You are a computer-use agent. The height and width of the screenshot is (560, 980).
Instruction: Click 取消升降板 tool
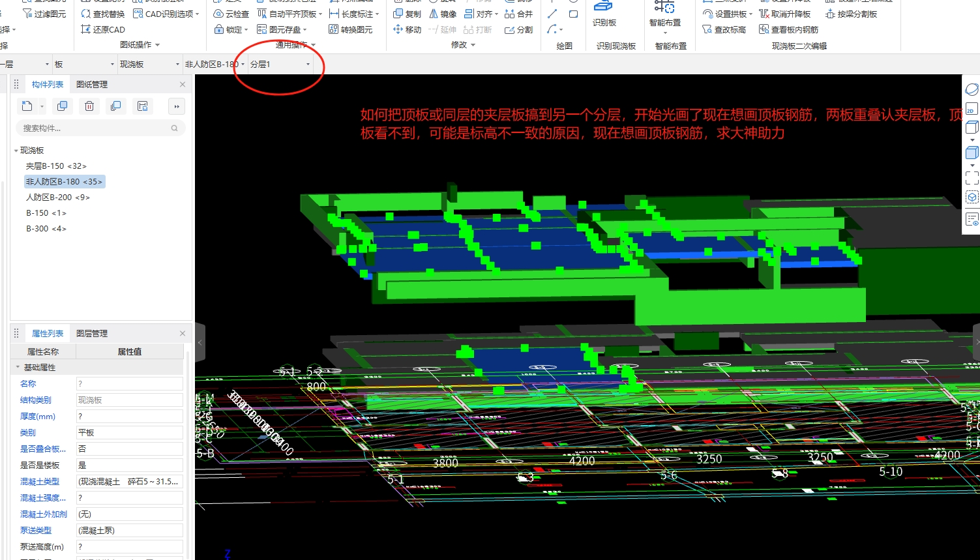coord(785,14)
